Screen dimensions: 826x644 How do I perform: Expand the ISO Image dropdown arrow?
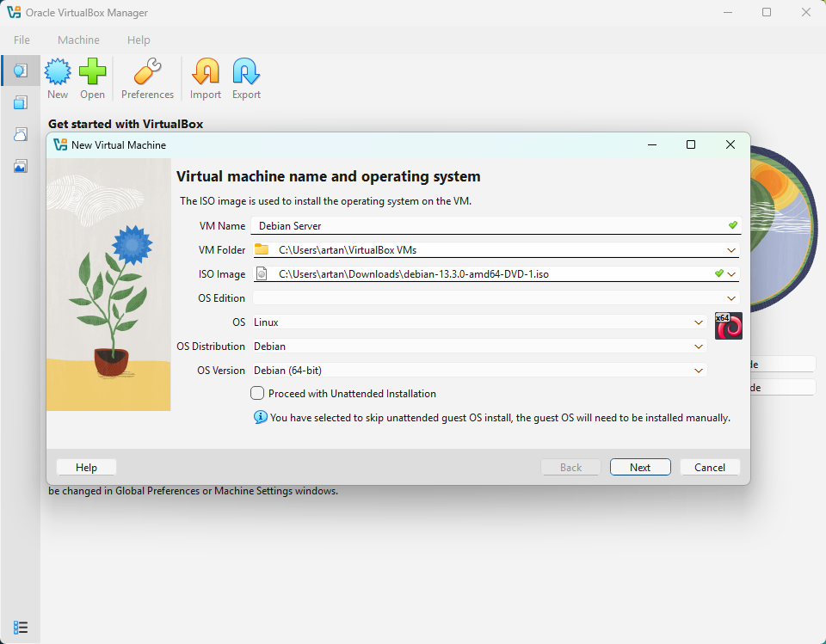coord(731,274)
